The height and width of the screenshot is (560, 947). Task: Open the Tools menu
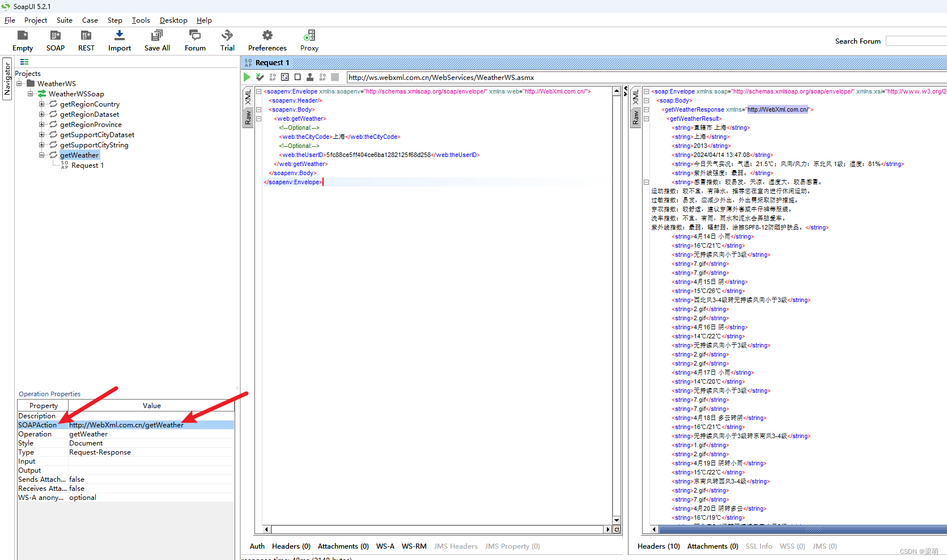141,20
